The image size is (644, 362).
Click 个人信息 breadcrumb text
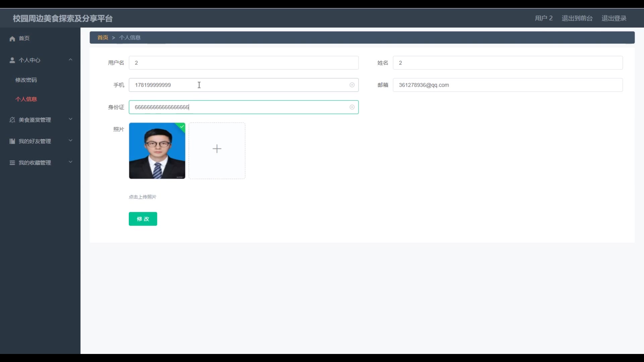click(130, 38)
